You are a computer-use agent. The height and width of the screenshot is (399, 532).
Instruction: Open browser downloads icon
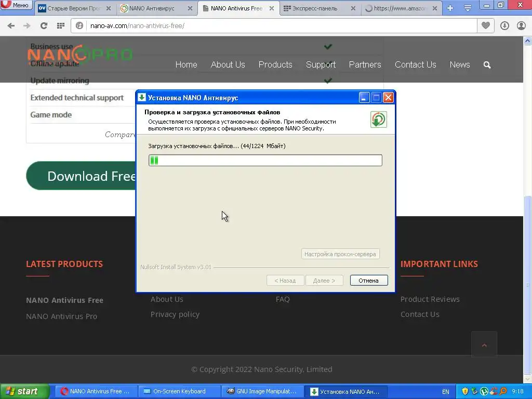pyautogui.click(x=504, y=26)
